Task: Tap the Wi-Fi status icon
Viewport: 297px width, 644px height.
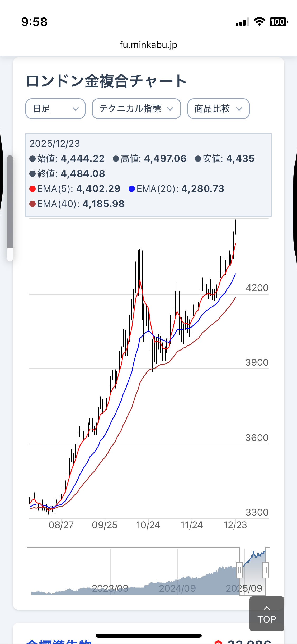Action: point(259,22)
